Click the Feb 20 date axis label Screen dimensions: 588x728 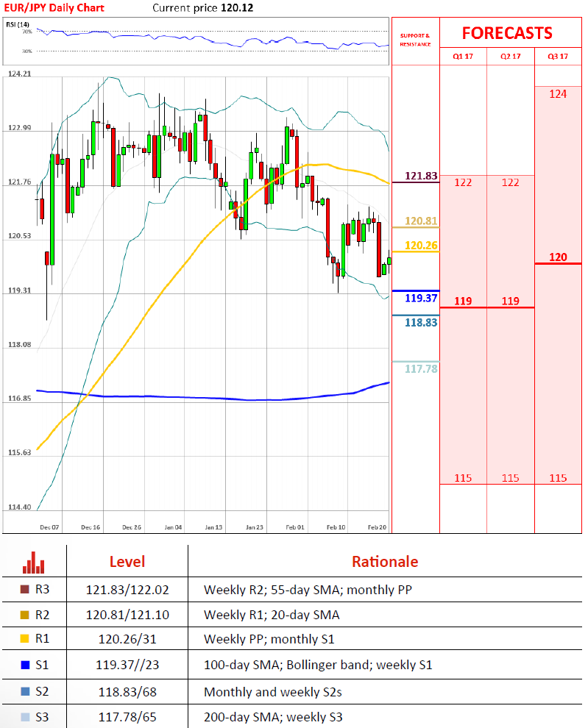point(377,527)
